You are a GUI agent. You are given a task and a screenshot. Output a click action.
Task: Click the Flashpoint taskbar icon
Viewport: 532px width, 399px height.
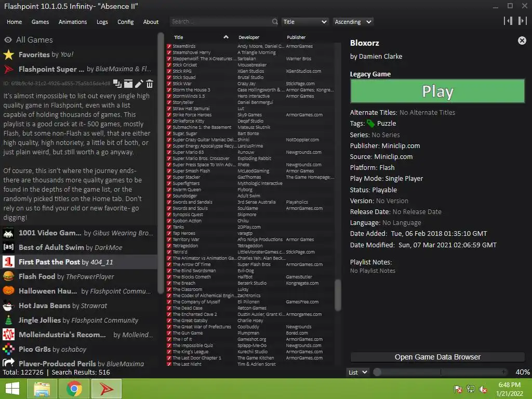tap(106, 389)
